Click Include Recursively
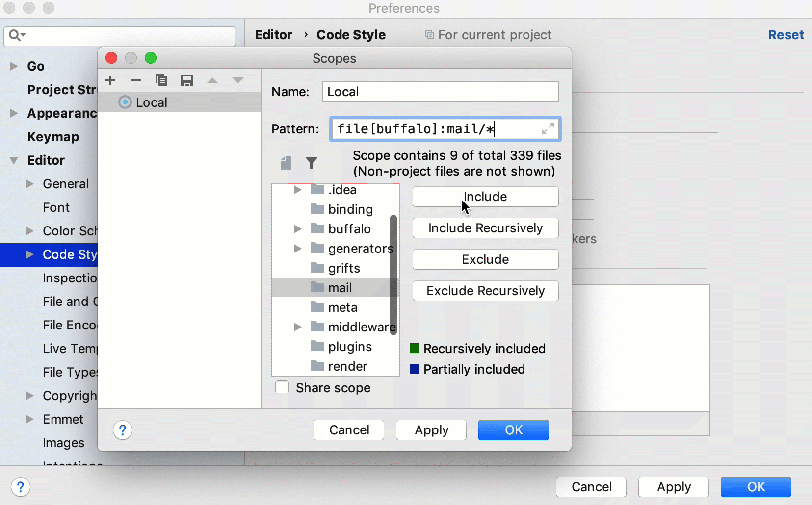 coord(485,228)
